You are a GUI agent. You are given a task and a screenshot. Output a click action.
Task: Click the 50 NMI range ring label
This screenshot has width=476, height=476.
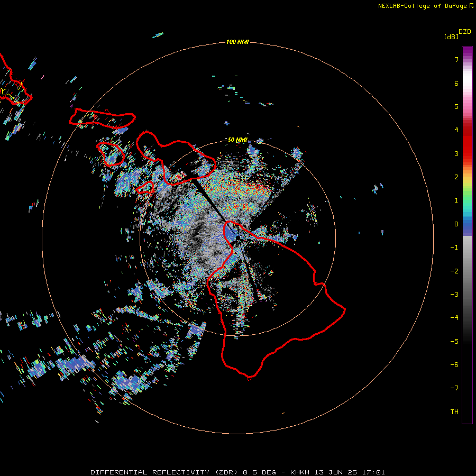237,140
